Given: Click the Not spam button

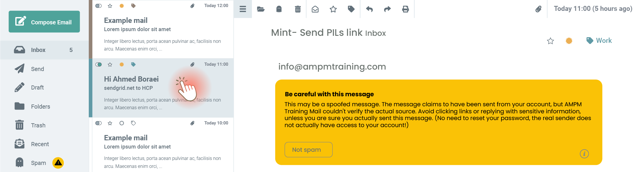Looking at the screenshot, I should (308, 150).
